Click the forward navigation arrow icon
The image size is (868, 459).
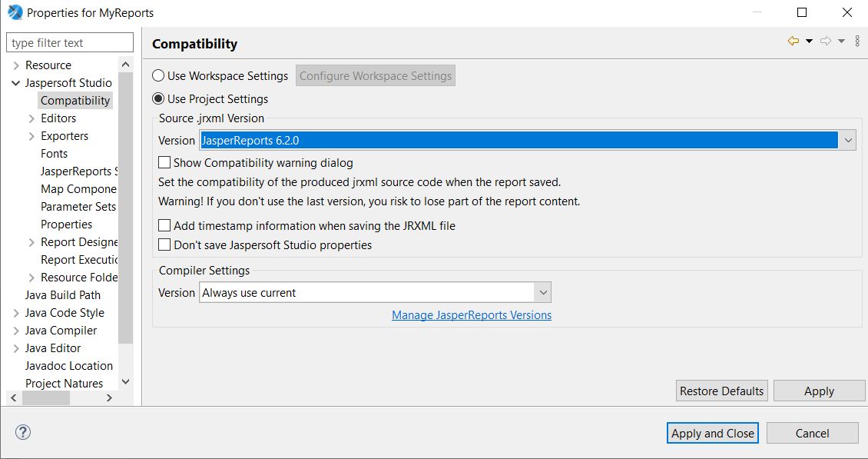coord(826,41)
